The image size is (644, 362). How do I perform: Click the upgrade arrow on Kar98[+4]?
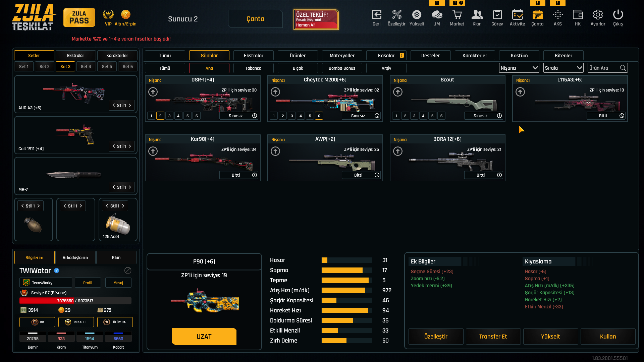point(153,151)
